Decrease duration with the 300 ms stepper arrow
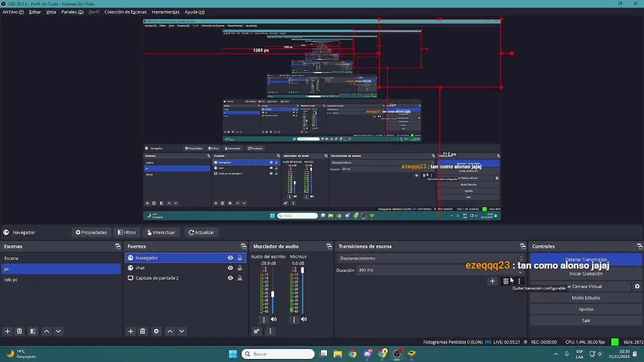The height and width of the screenshot is (362, 644). coord(521,272)
